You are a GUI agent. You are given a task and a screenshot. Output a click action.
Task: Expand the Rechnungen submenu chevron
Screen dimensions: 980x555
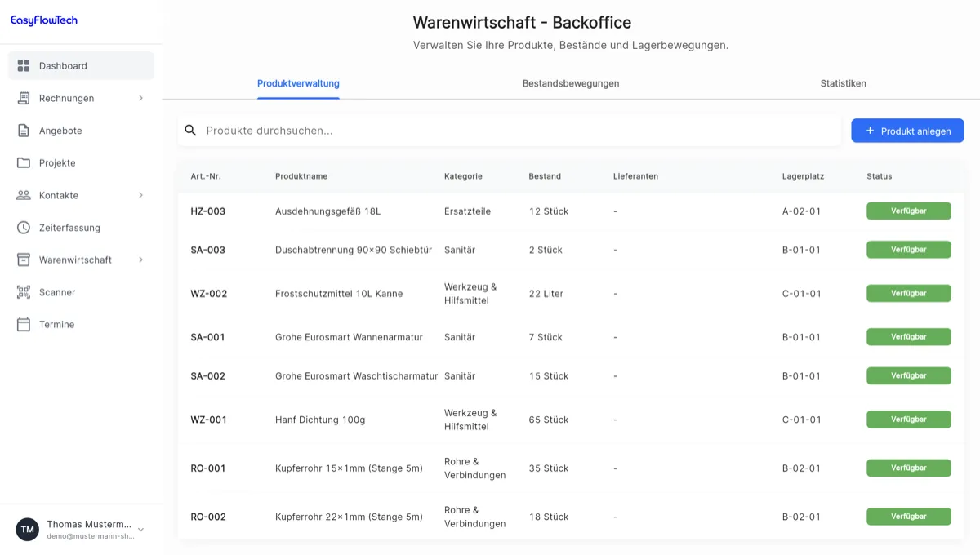(x=140, y=98)
